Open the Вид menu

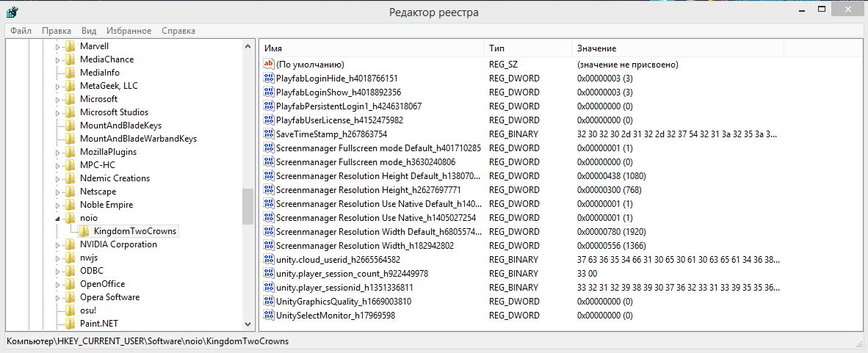point(89,31)
